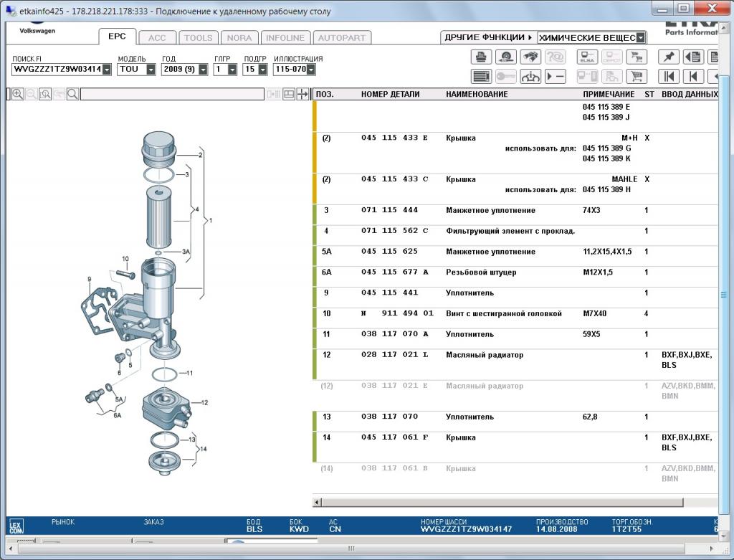The width and height of the screenshot is (734, 560).
Task: Click the parts table horizontal scrollbar
Action: (x=502, y=503)
